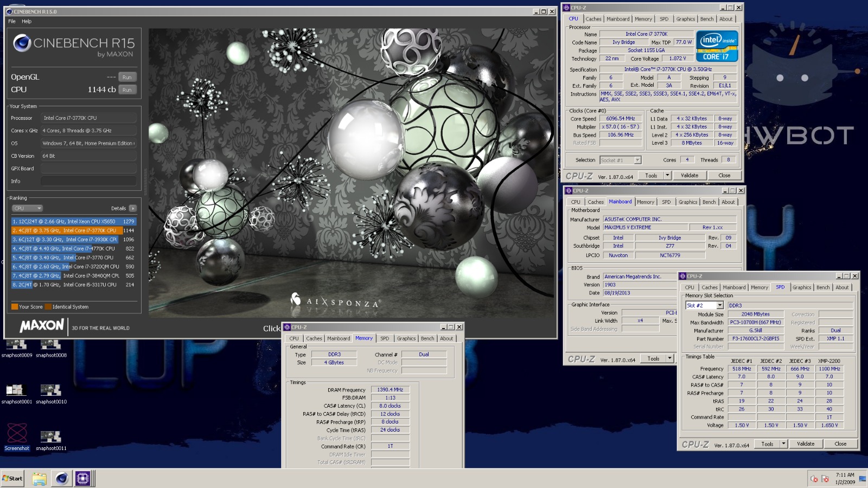Switch to Cinebench via taskbar icon
Viewport: 868px width, 488px height.
pos(61,478)
